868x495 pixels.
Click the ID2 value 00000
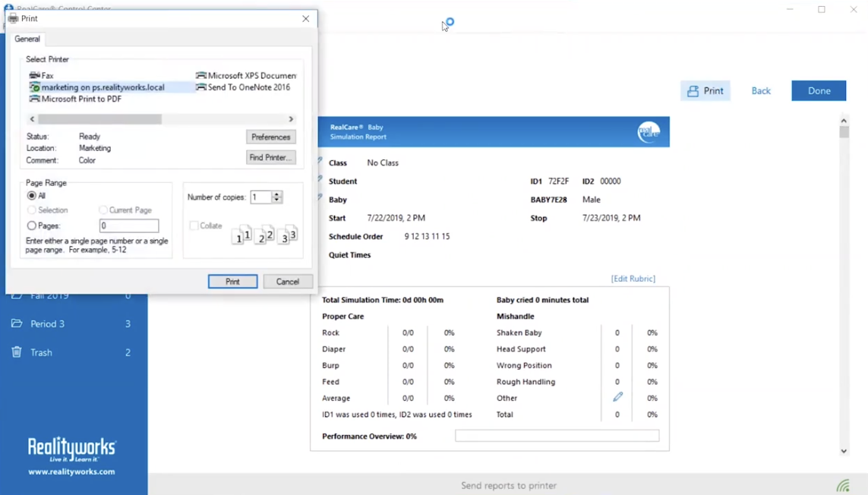[610, 181]
